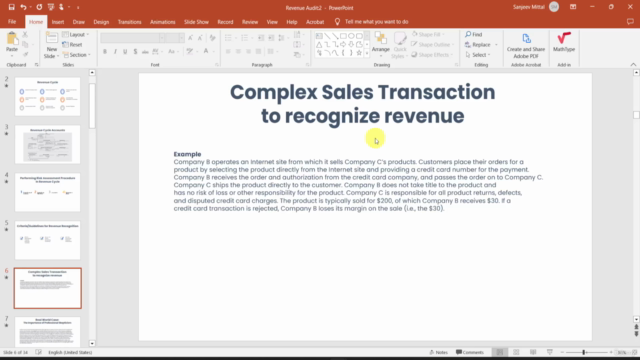This screenshot has height=360, width=640.
Task: Toggle Underline formatting
Action: coord(125,51)
